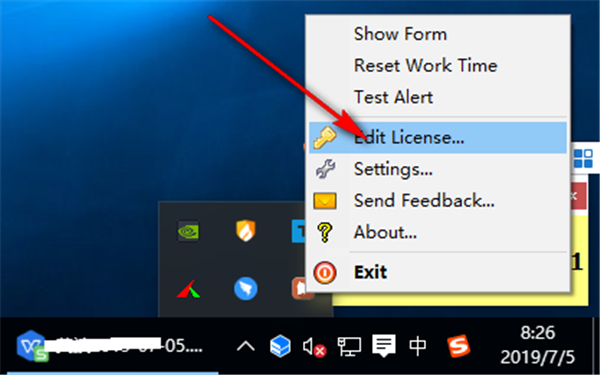Click the gold key icon beside Edit License
Screen dimensions: 600x375
click(324, 137)
